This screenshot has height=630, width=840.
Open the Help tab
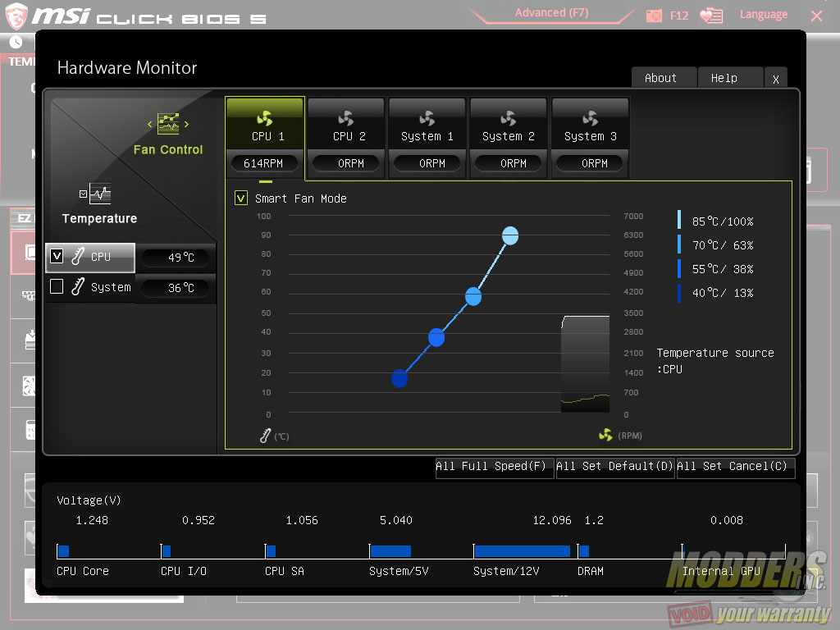point(729,78)
